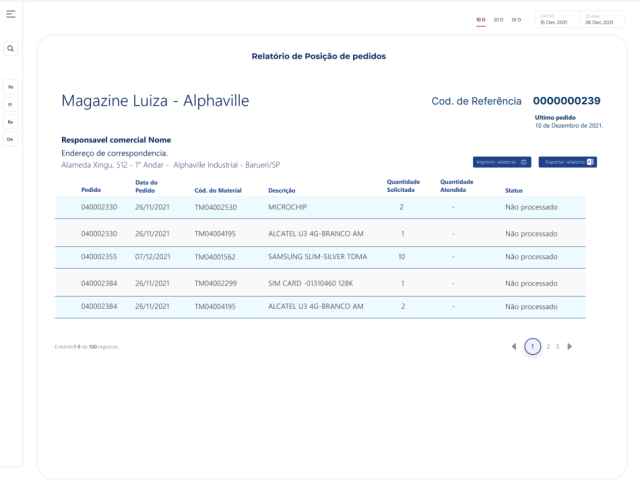640x480 pixels.
Task: Click material code TM04002530
Action: [x=216, y=207]
